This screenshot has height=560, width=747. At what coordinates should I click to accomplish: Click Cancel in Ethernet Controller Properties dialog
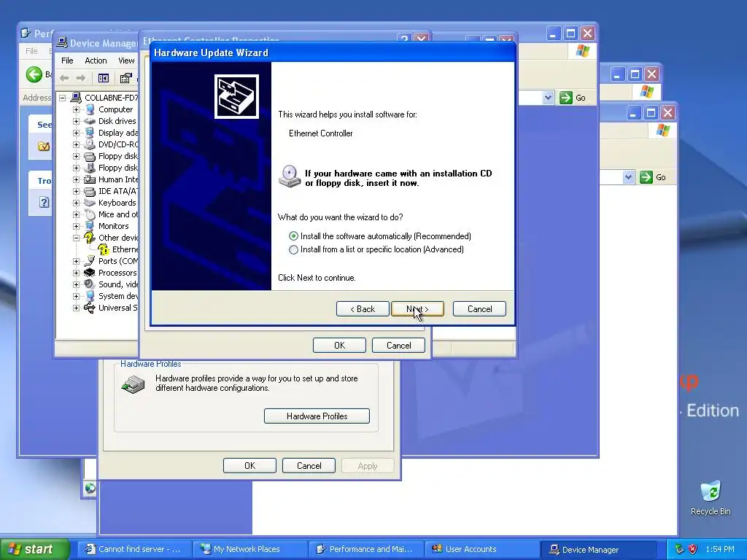(x=398, y=345)
